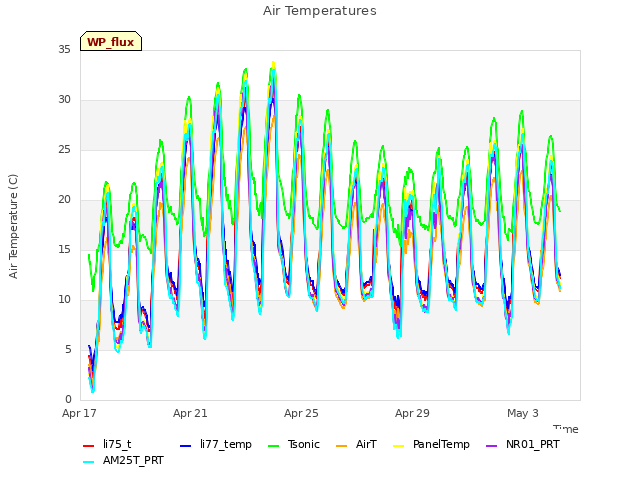The width and height of the screenshot is (640, 480).
Task: Click the 20 y-axis tick label
Action: (x=64, y=200)
